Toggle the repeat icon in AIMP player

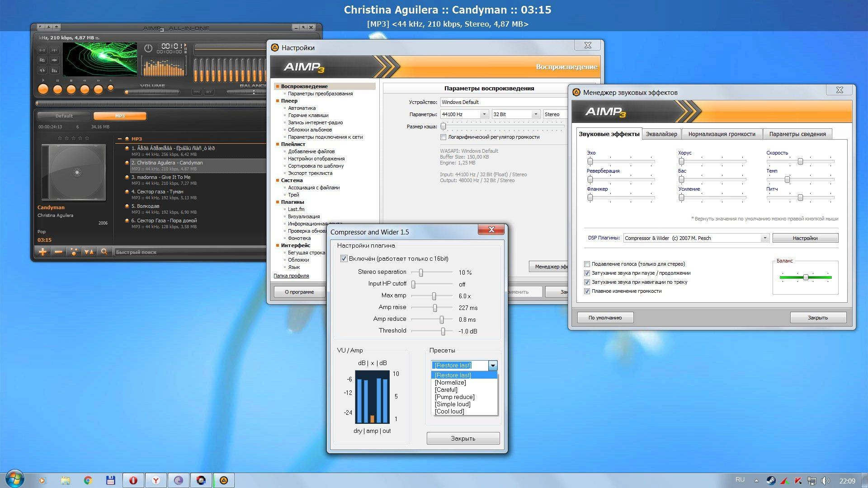(x=42, y=70)
